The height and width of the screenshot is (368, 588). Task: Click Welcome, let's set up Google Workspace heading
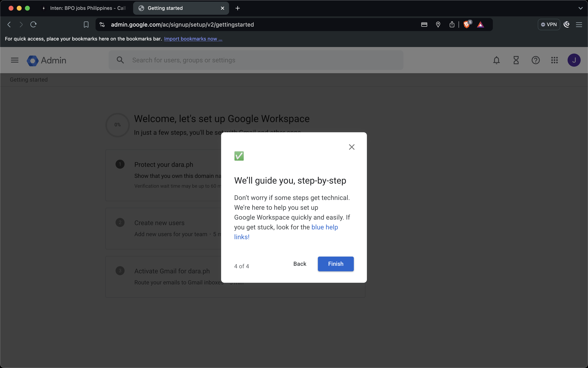tap(222, 119)
